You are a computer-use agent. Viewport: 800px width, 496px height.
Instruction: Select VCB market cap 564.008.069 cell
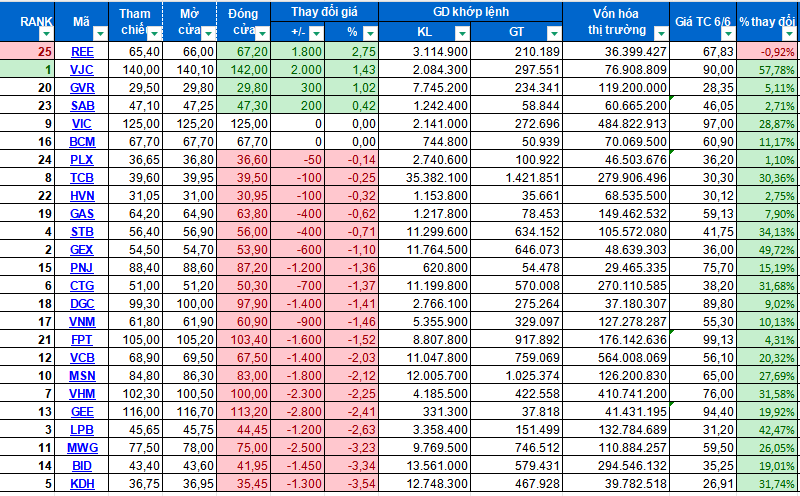pyautogui.click(x=616, y=358)
